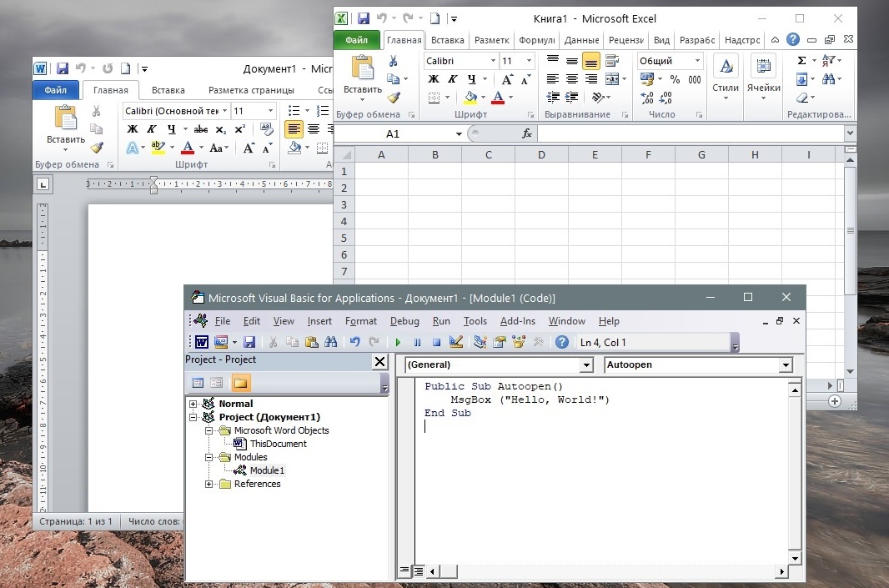Click Вставить paste button in Excel
The width and height of the screenshot is (889, 588).
pos(362,77)
